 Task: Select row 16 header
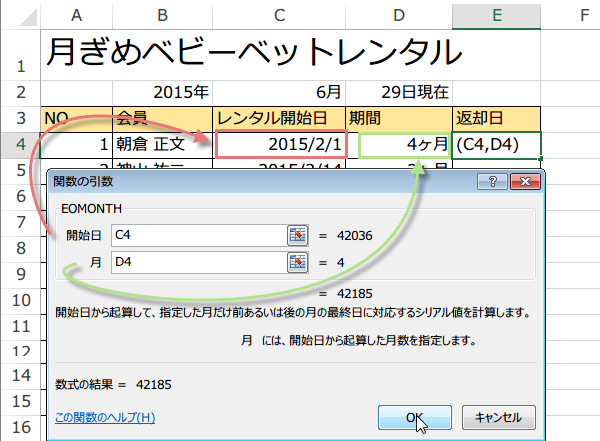[21, 428]
